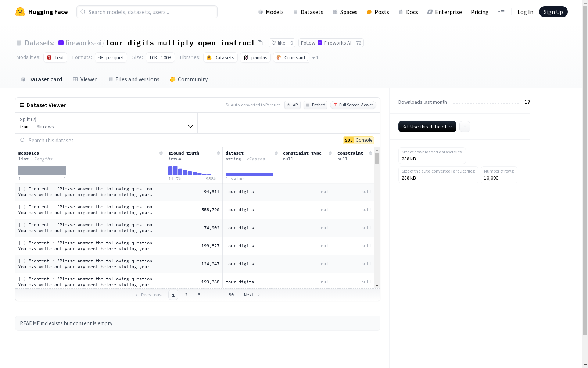The width and height of the screenshot is (588, 368).
Task: Click the search magnifier in dataset search
Action: 23,140
